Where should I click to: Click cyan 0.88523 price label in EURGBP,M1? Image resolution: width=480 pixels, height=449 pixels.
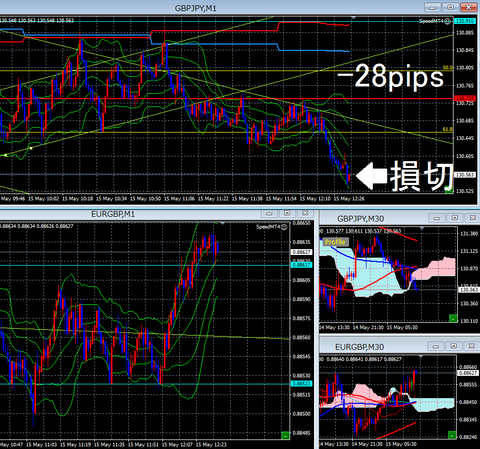tap(302, 384)
